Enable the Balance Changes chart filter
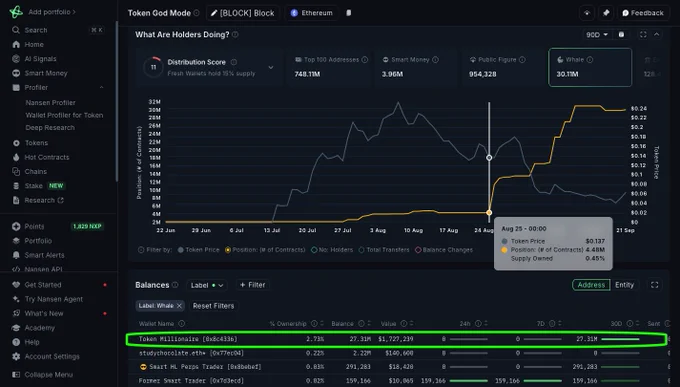The width and height of the screenshot is (680, 387). pos(444,250)
